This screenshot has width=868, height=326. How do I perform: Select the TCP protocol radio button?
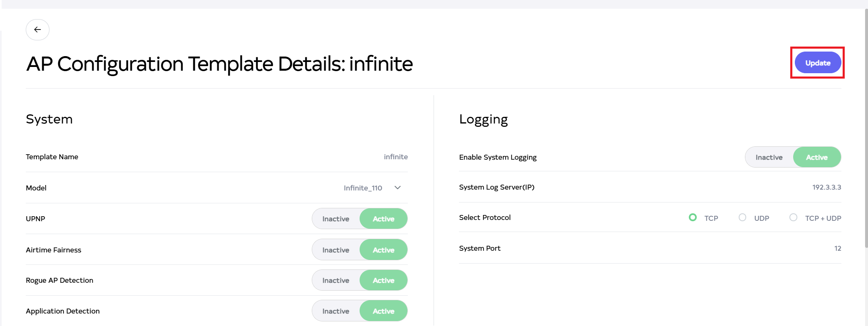(693, 217)
